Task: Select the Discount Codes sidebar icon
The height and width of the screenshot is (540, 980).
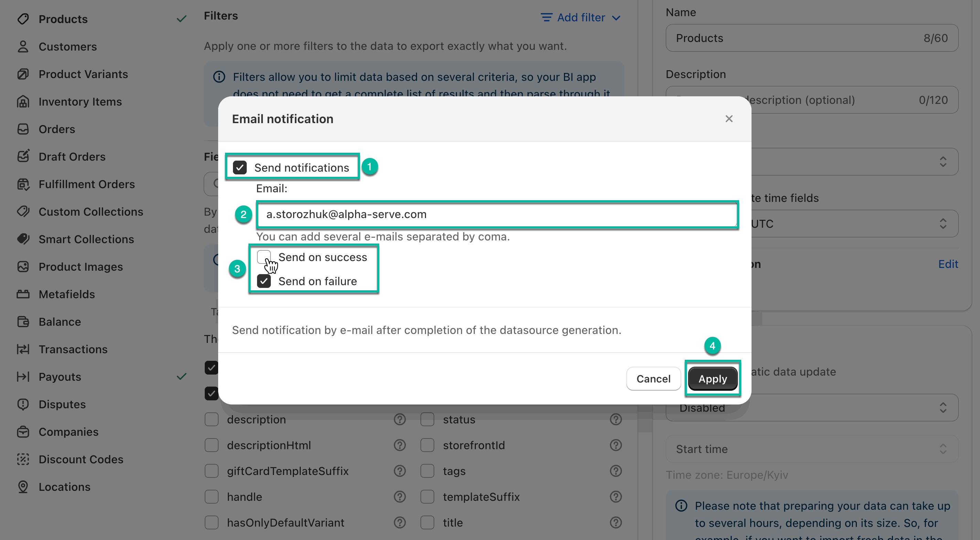Action: [23, 459]
